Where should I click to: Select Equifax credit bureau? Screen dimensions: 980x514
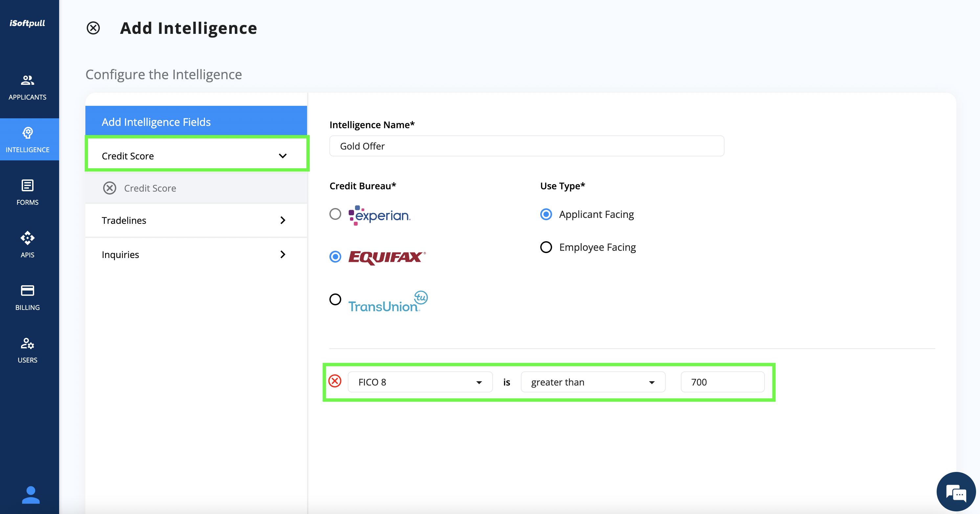point(335,257)
